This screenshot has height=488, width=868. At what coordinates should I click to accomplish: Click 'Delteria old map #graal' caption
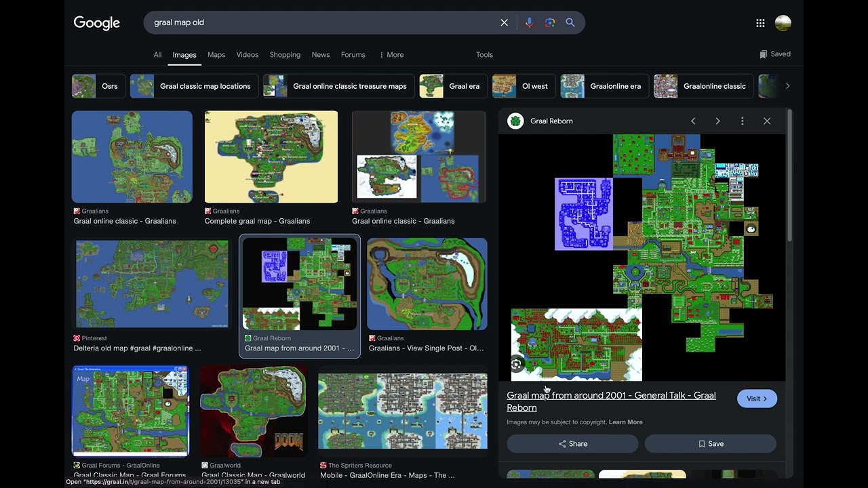tap(137, 348)
